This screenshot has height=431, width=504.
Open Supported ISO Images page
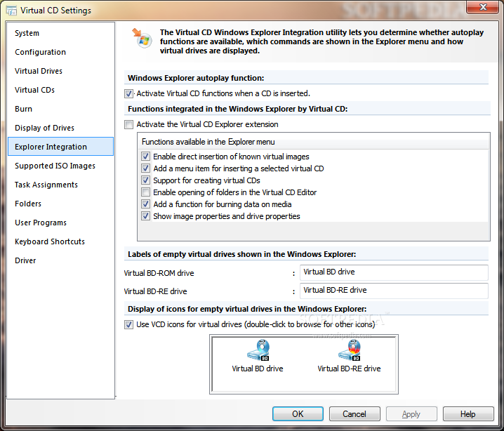[x=61, y=166]
